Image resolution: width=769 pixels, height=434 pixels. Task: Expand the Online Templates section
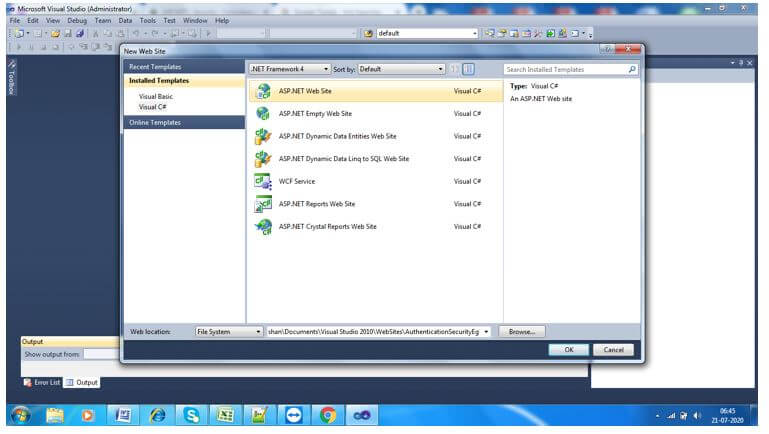pos(184,123)
